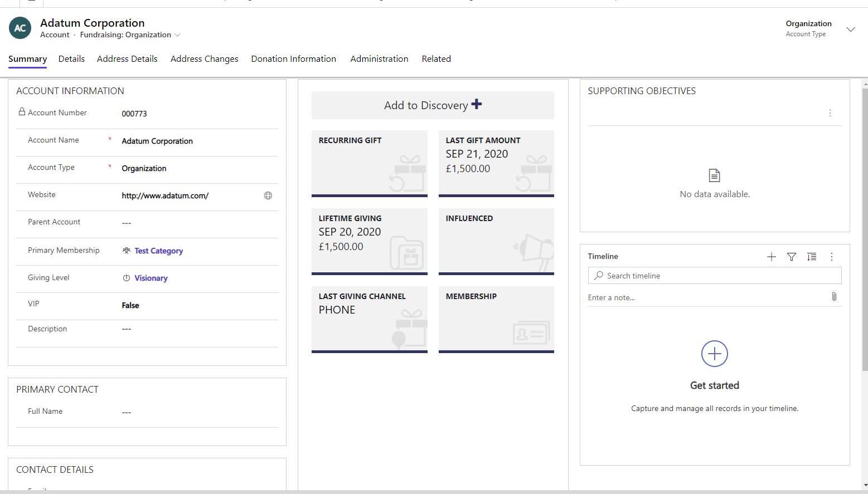868x494 pixels.
Task: Expand the header fields chevron
Action: click(x=851, y=29)
